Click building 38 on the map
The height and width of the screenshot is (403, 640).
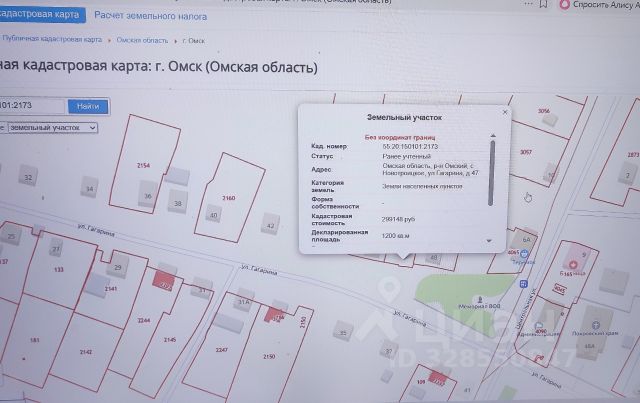[x=178, y=203]
